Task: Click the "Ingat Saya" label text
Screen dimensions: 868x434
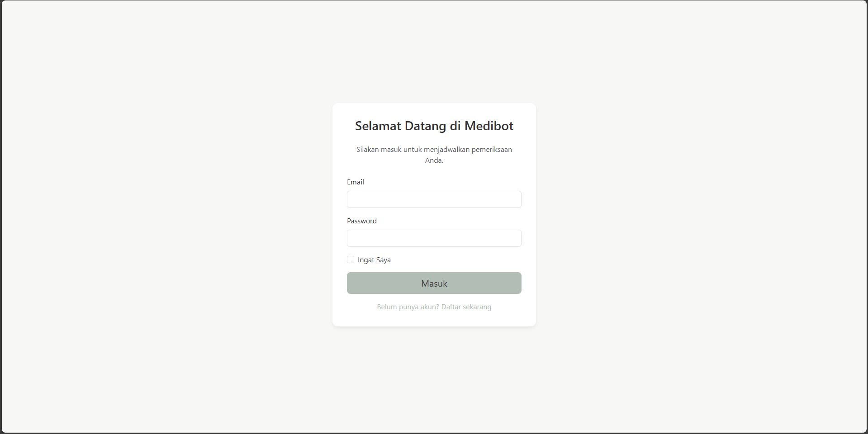Action: coord(374,260)
